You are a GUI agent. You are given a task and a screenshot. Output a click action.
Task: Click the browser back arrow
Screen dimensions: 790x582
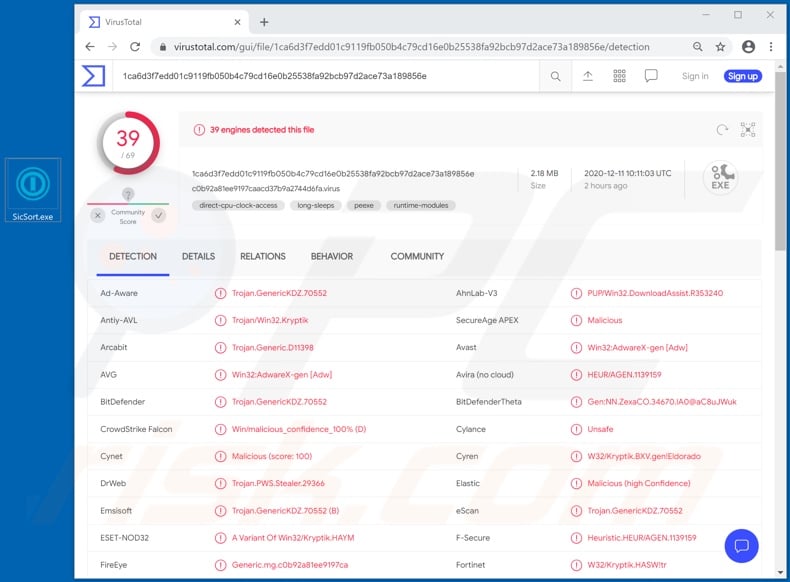pos(90,47)
